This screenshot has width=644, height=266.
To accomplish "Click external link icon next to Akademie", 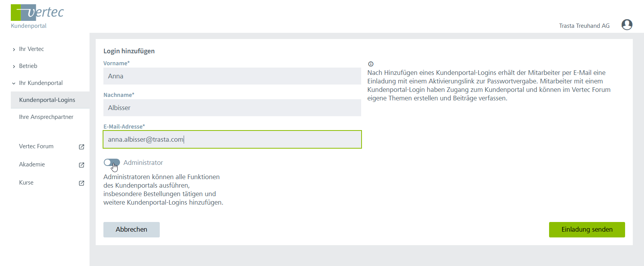I will (x=81, y=165).
